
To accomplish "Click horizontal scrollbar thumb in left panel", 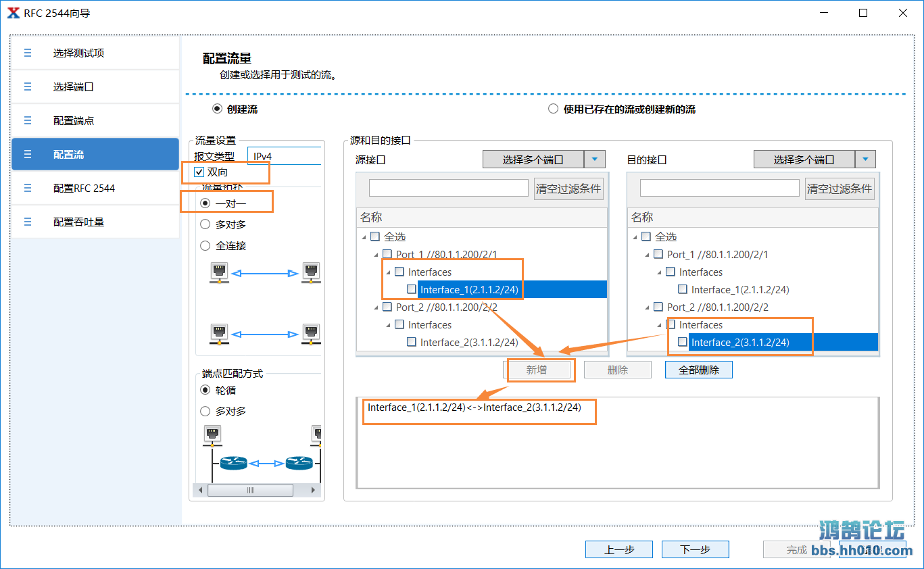I will [250, 490].
